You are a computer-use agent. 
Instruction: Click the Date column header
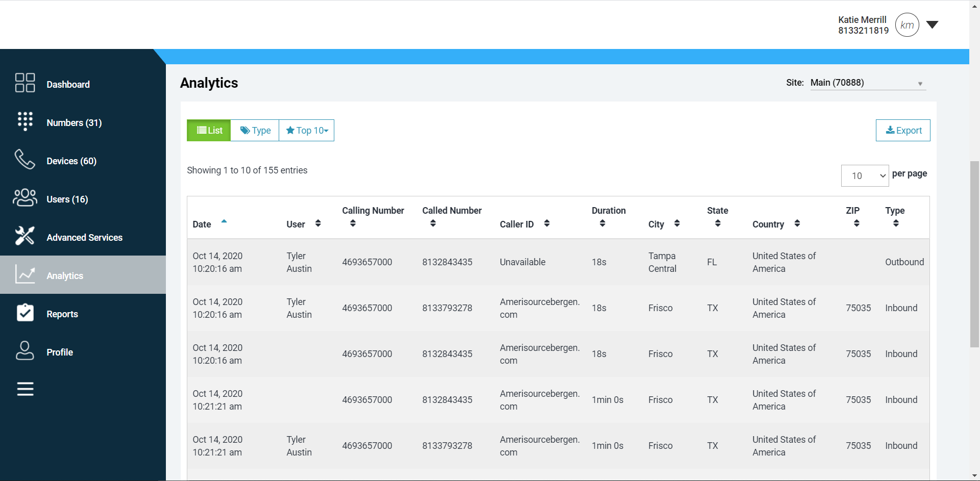(x=202, y=224)
